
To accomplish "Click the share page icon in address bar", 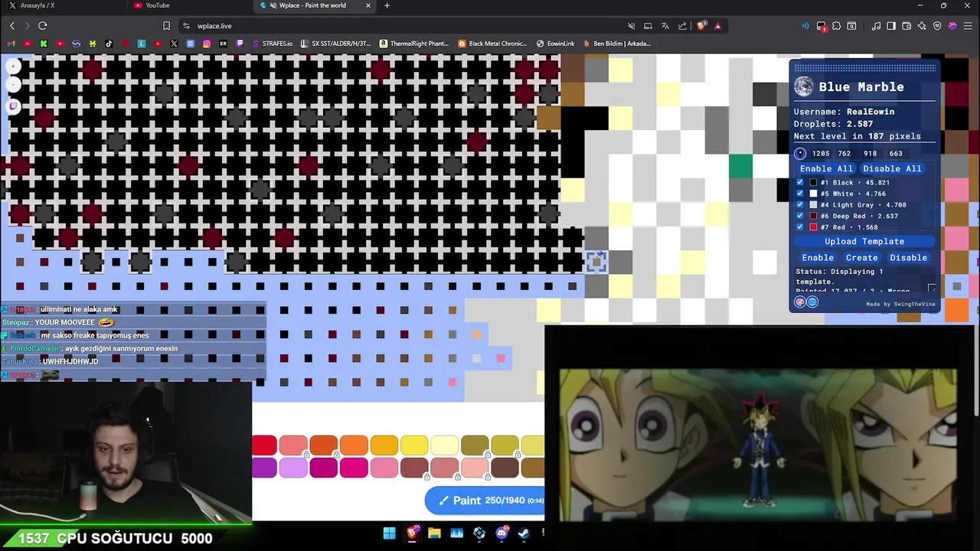I will pos(682,26).
